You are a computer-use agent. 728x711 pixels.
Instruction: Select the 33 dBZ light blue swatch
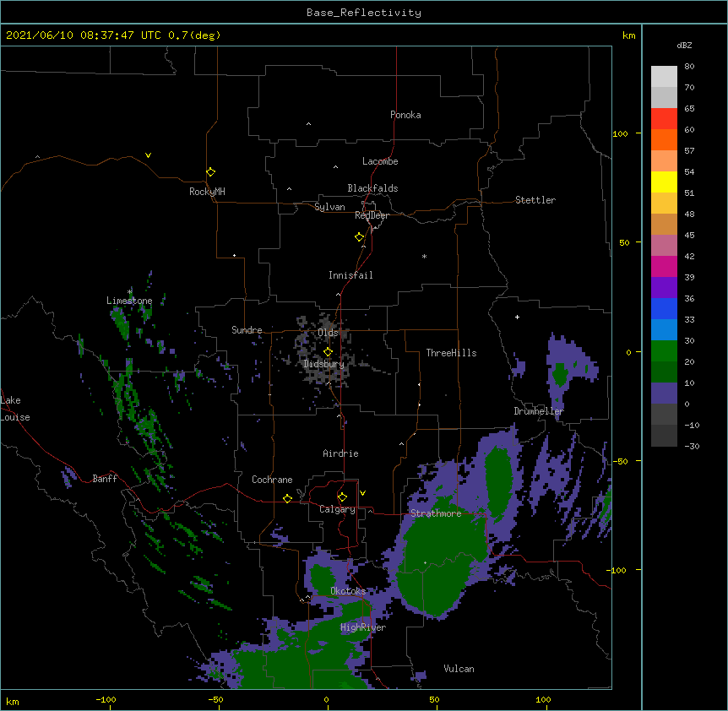pyautogui.click(x=664, y=330)
